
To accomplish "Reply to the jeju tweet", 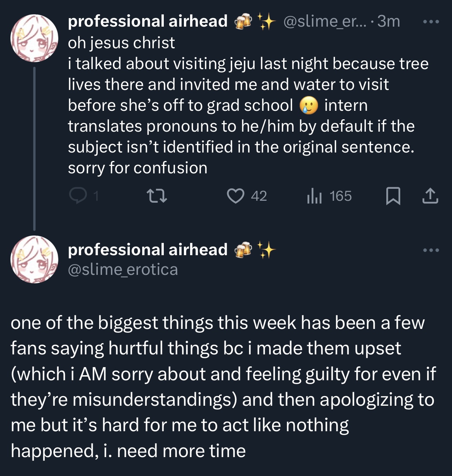I will [x=78, y=196].
